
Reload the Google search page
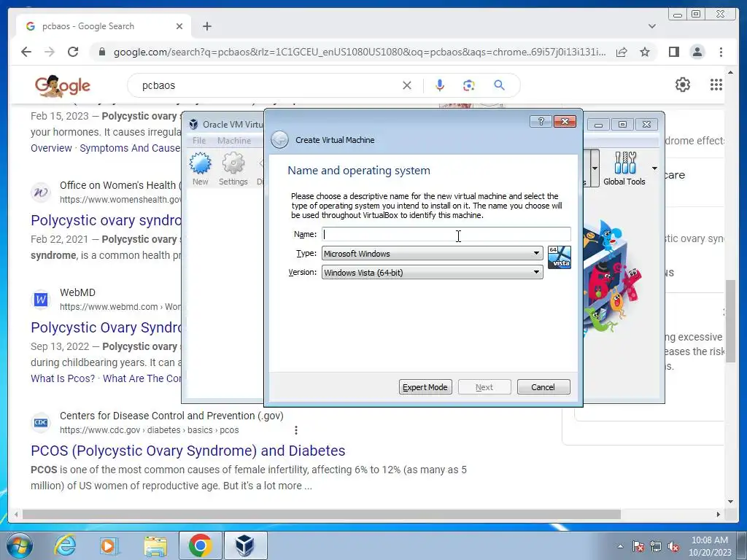(x=73, y=52)
